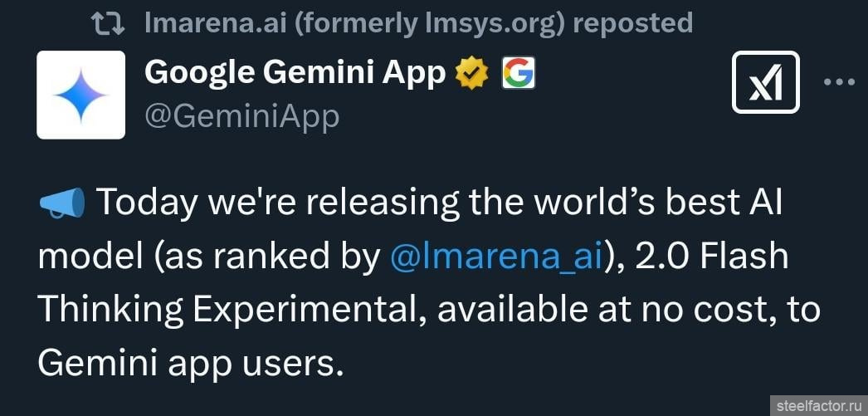Click the steelfactor.ru watermark
Viewport: 868px width, 416px height.
click(x=817, y=405)
